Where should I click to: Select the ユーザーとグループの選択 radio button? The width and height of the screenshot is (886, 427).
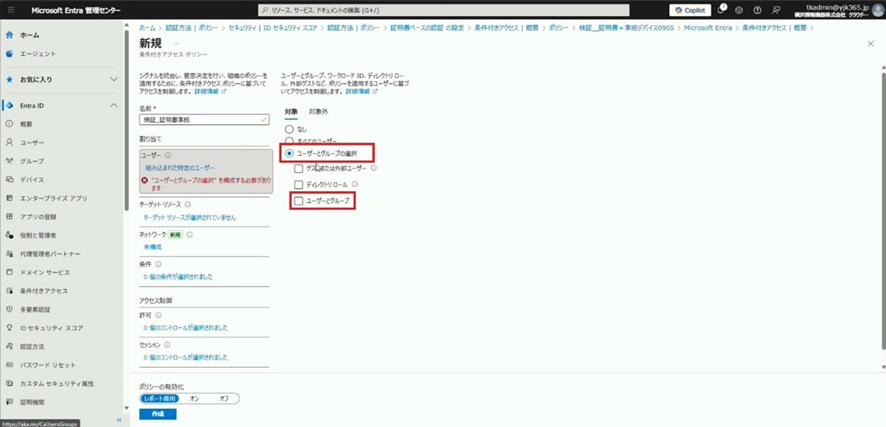[x=290, y=154]
